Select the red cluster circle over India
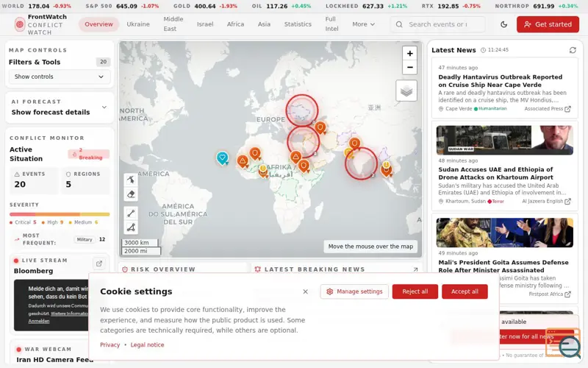This screenshot has height=368, width=588. (x=361, y=163)
